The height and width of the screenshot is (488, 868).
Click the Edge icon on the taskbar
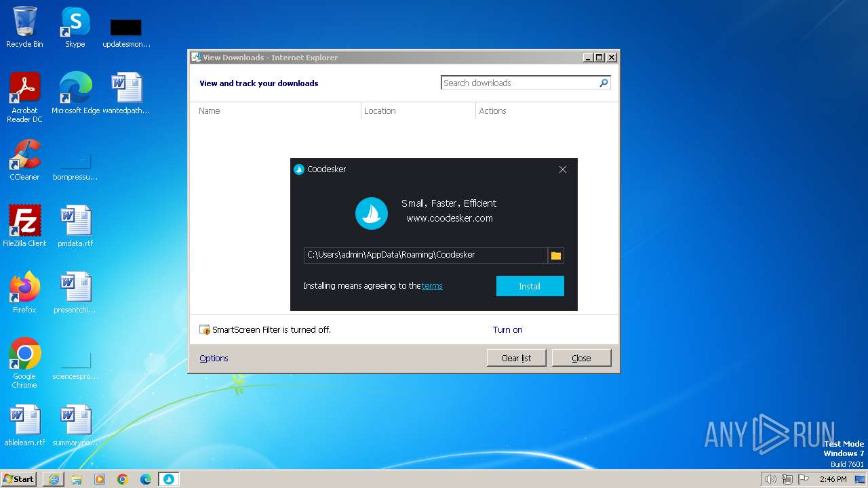146,479
